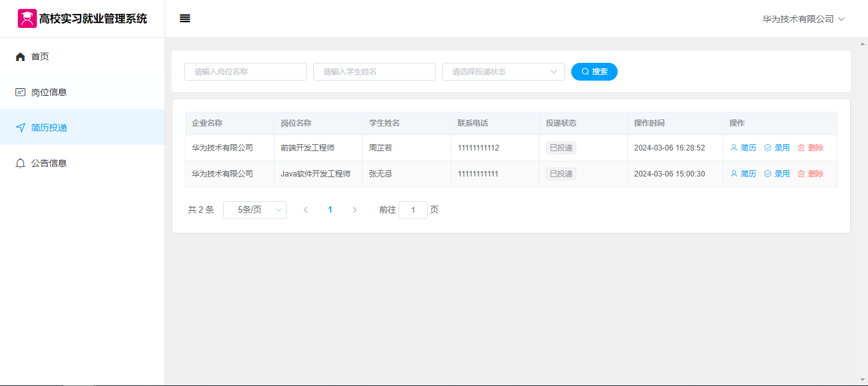Click the 前往 page number input box

click(413, 210)
